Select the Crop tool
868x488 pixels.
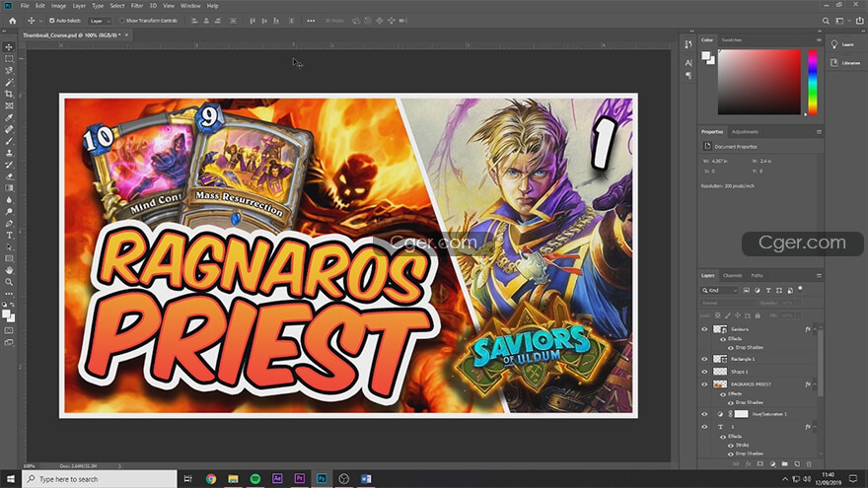click(9, 94)
